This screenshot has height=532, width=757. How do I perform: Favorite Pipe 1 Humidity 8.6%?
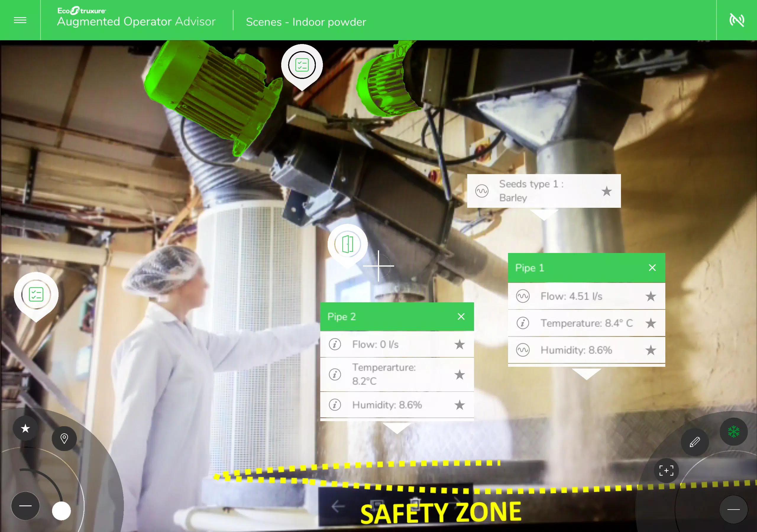click(x=651, y=350)
